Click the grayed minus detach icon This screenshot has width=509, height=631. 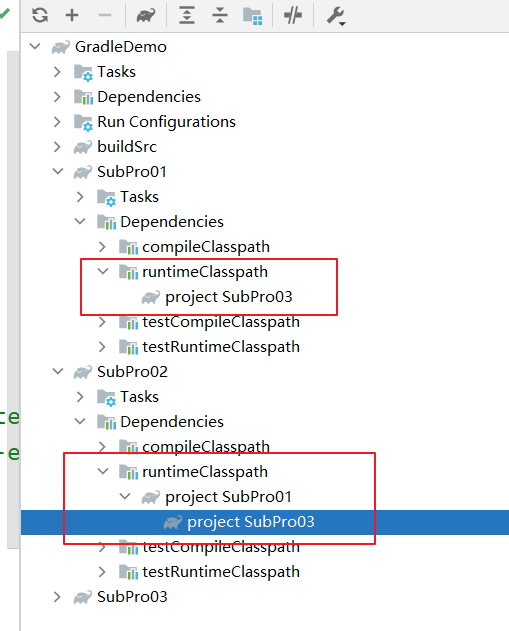[105, 15]
